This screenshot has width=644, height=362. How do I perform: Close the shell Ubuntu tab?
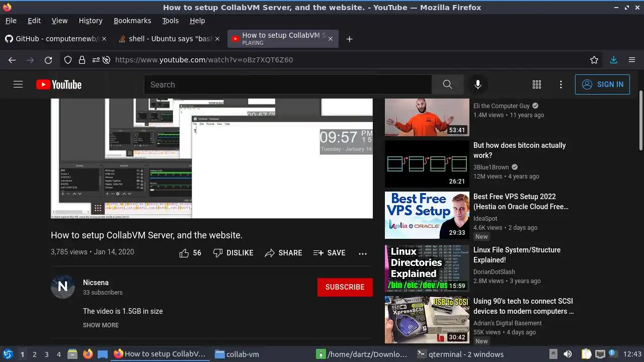(217, 39)
